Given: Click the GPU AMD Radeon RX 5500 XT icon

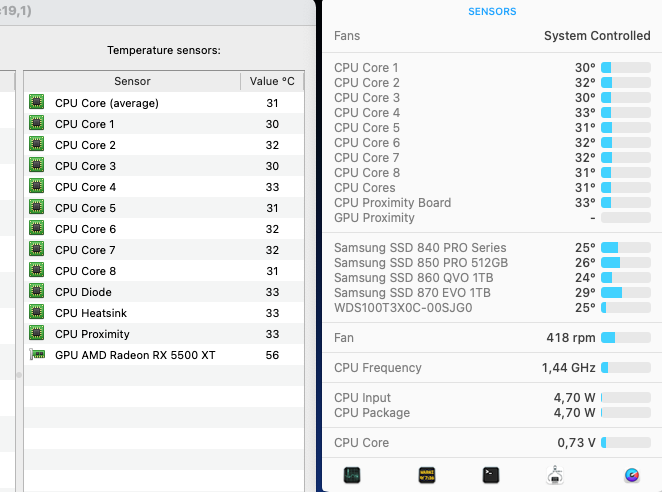Looking at the screenshot, I should point(37,355).
